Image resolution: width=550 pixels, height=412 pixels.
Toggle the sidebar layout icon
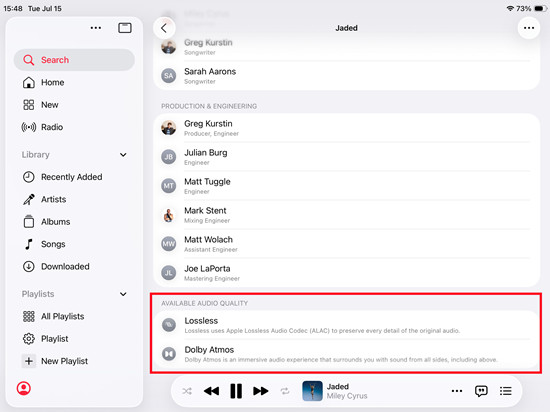point(125,28)
